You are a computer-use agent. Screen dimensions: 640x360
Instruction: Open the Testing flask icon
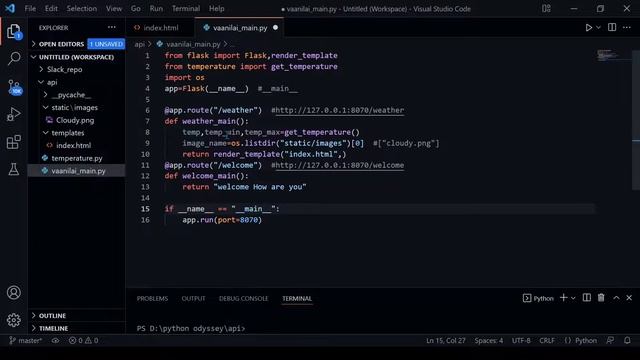click(x=14, y=169)
